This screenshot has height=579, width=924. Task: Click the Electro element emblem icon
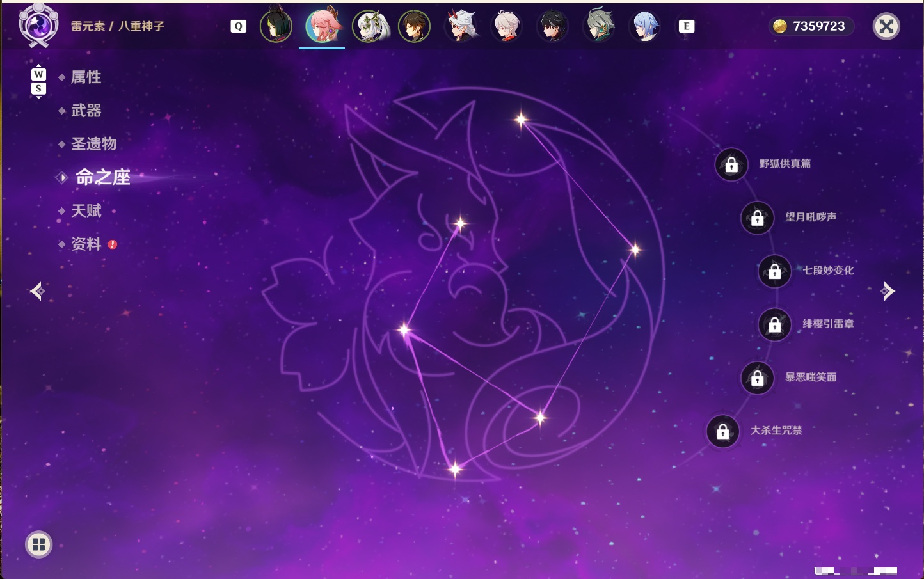pos(38,26)
